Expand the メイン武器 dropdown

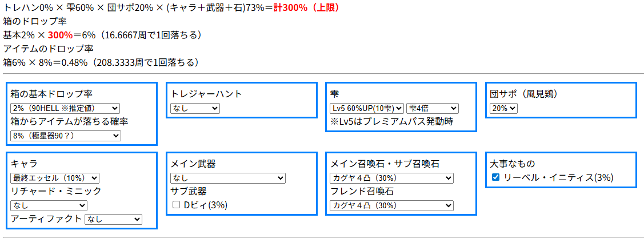point(228,178)
